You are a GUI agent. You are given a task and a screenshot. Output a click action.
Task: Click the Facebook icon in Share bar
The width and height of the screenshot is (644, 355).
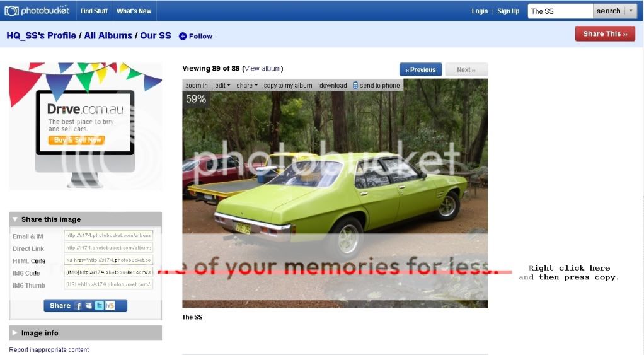[x=78, y=306]
